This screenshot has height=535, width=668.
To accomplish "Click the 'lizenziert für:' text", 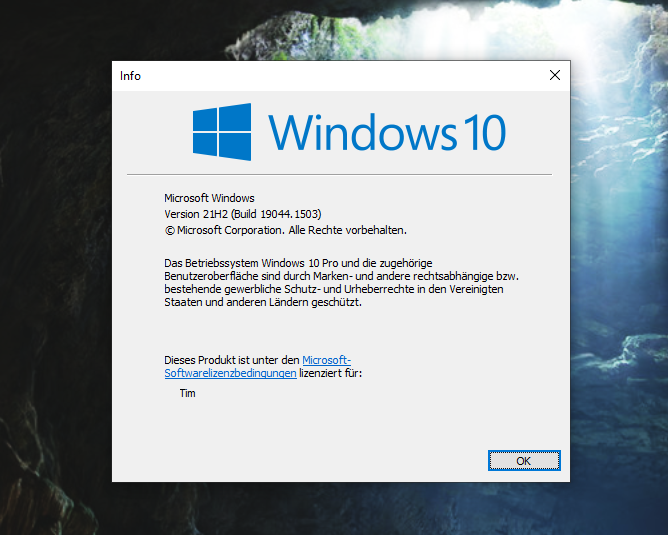I will tap(330, 373).
